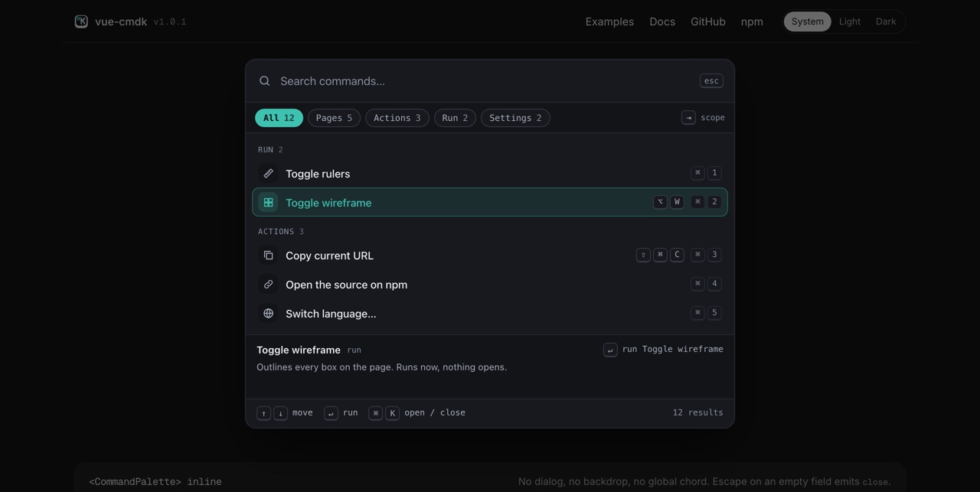Click the K key badge in footer
The height and width of the screenshot is (492, 980).
392,413
